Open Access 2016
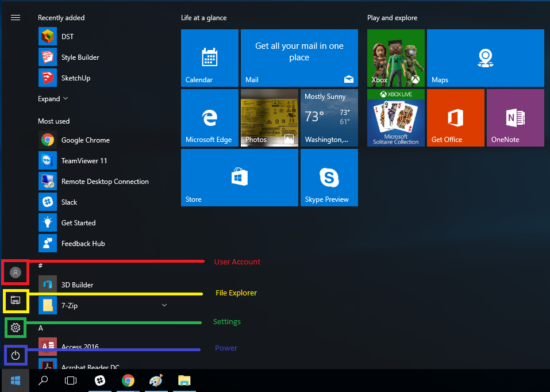This screenshot has height=392, width=550. pos(80,347)
